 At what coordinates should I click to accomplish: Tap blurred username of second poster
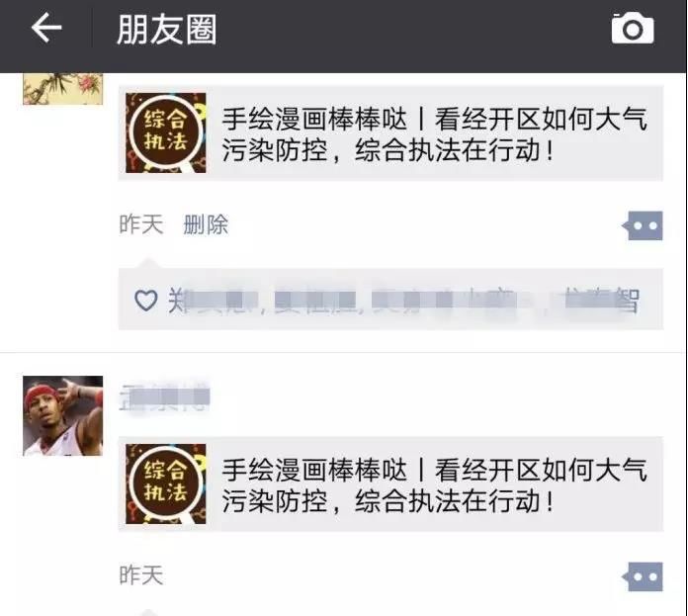point(164,396)
